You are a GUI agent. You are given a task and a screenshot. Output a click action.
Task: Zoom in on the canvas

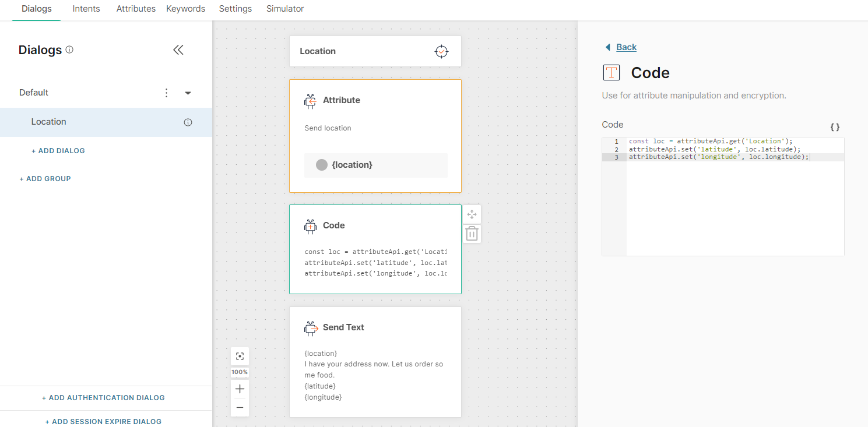pyautogui.click(x=240, y=389)
